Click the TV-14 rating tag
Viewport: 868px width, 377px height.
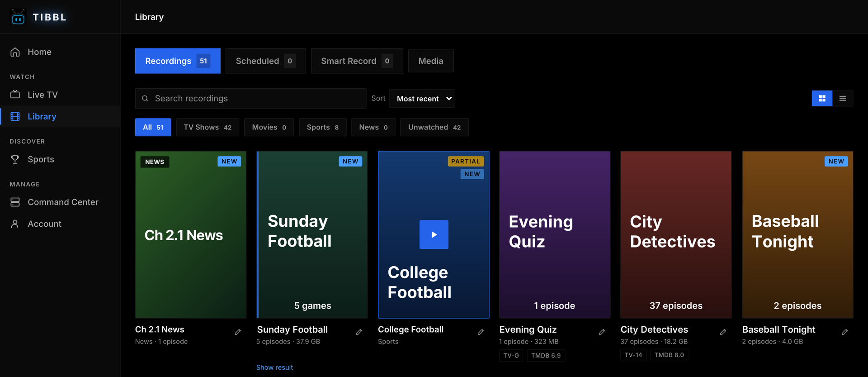(633, 355)
